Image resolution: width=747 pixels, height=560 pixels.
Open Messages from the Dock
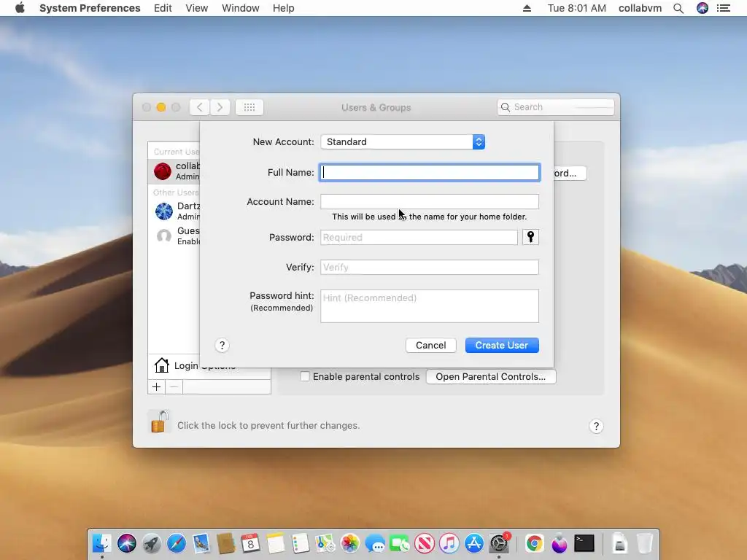tap(375, 543)
